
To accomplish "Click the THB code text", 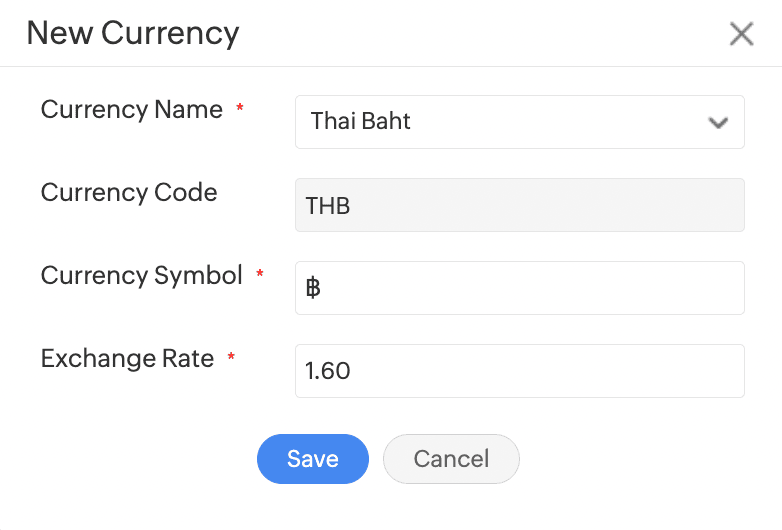I will pos(328,206).
